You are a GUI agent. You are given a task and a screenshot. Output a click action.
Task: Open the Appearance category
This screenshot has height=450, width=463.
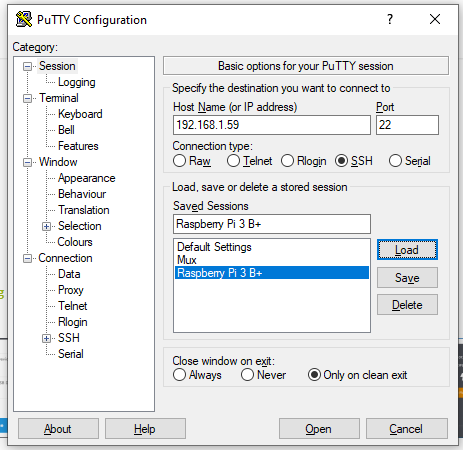pyautogui.click(x=87, y=178)
